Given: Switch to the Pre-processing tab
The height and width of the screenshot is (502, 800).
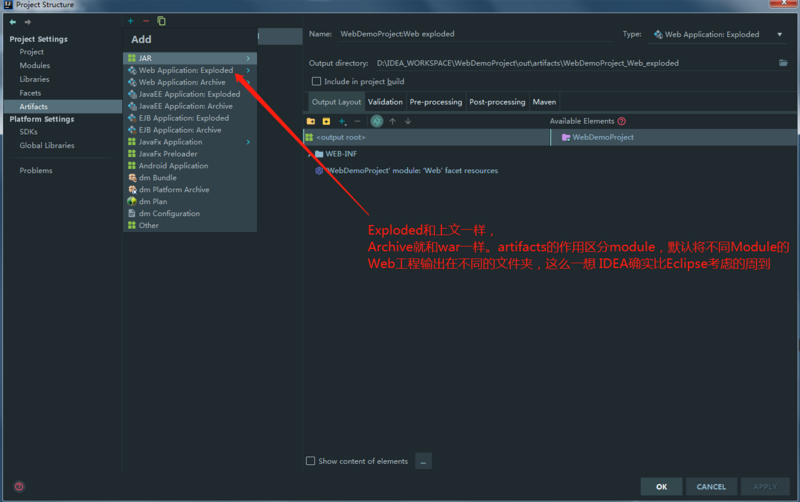Looking at the screenshot, I should point(436,102).
